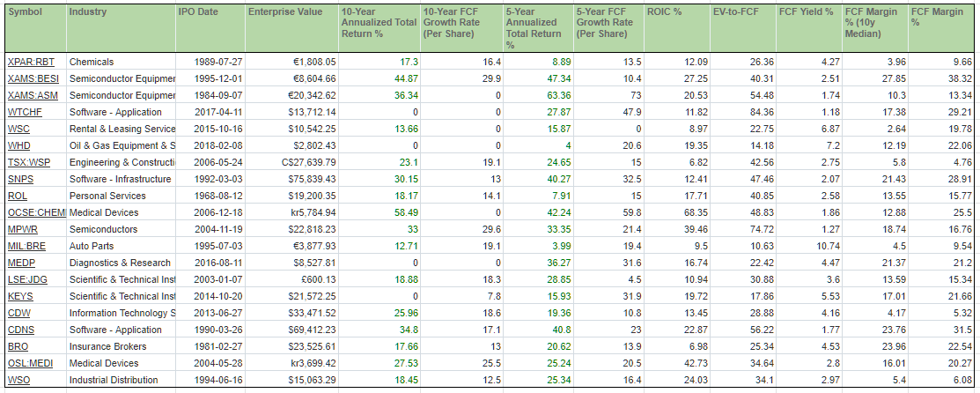Select the 58.49 ten-year return cell
The width and height of the screenshot is (980, 393).
tap(379, 212)
